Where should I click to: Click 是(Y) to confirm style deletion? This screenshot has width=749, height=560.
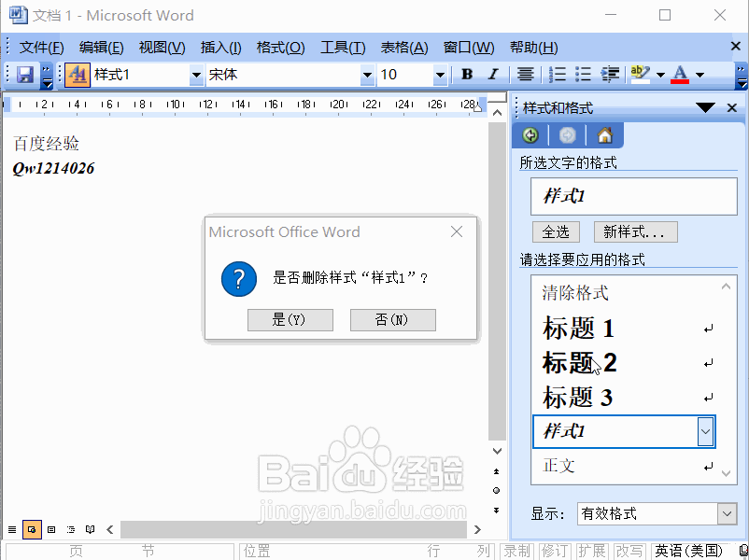[x=290, y=320]
